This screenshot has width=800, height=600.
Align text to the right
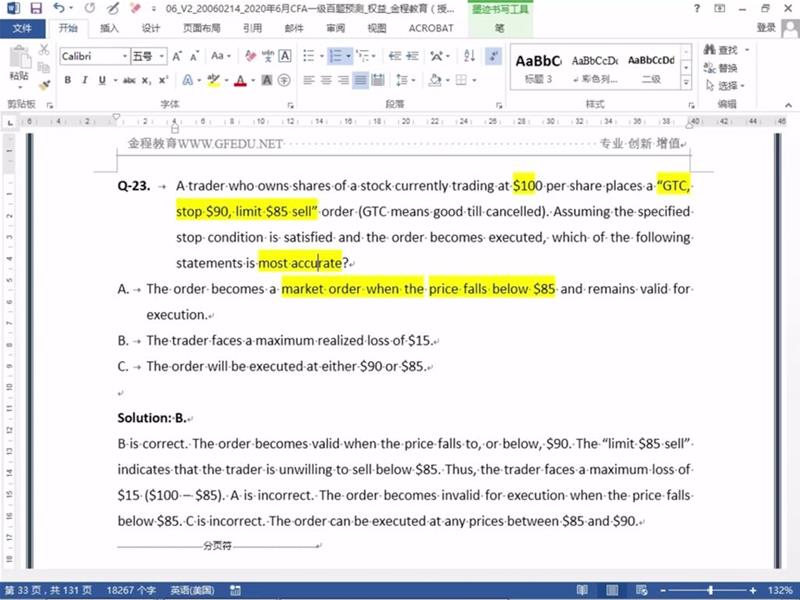(343, 80)
